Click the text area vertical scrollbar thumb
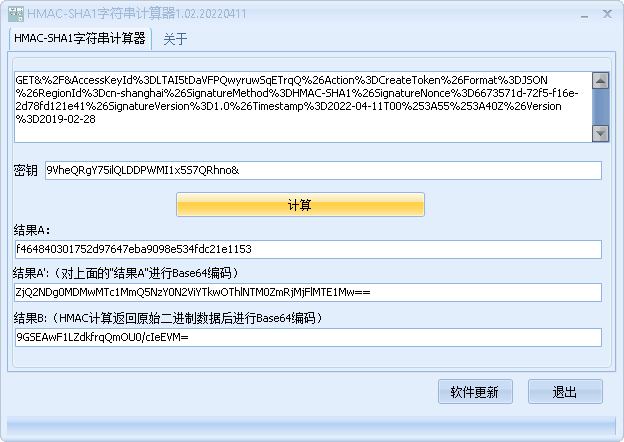Image resolution: width=624 pixels, height=442 pixels. (x=600, y=107)
